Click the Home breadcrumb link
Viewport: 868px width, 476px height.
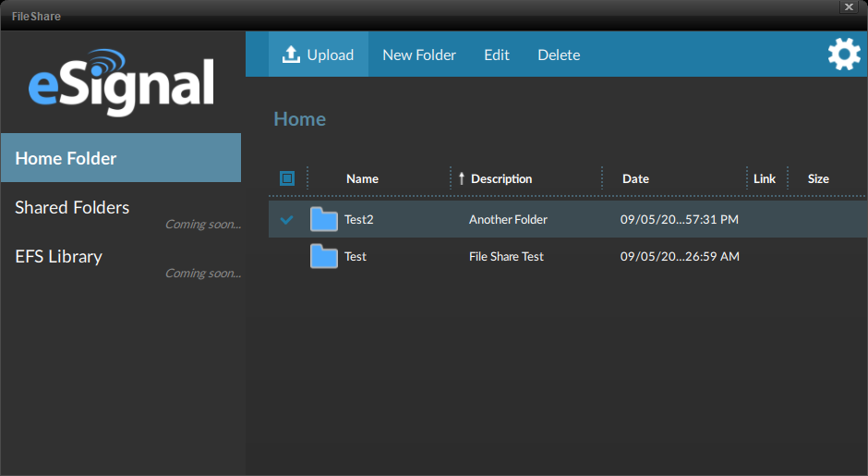[299, 119]
